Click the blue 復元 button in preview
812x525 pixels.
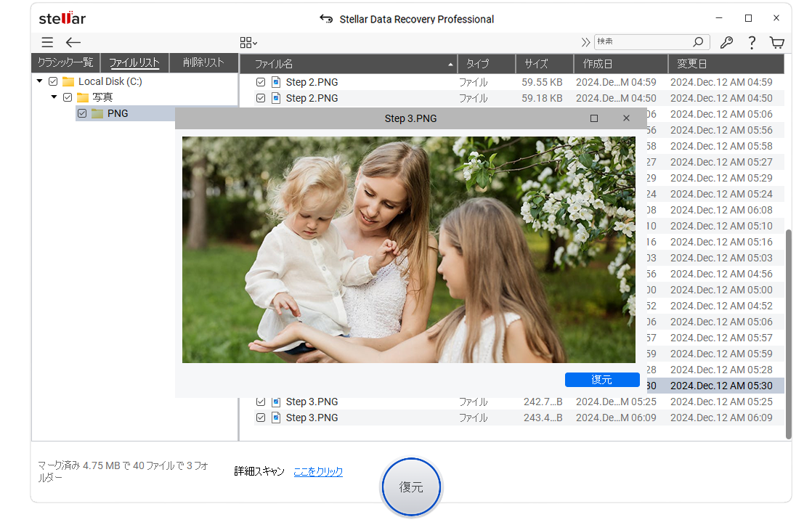602,380
